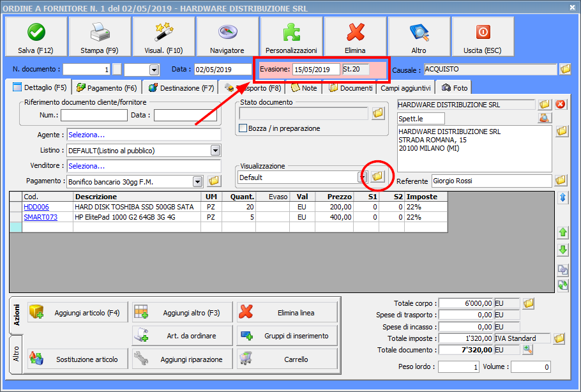Viewport: 581px width, 392px height.
Task: Open the Navigatore compass tool
Action: tap(227, 36)
